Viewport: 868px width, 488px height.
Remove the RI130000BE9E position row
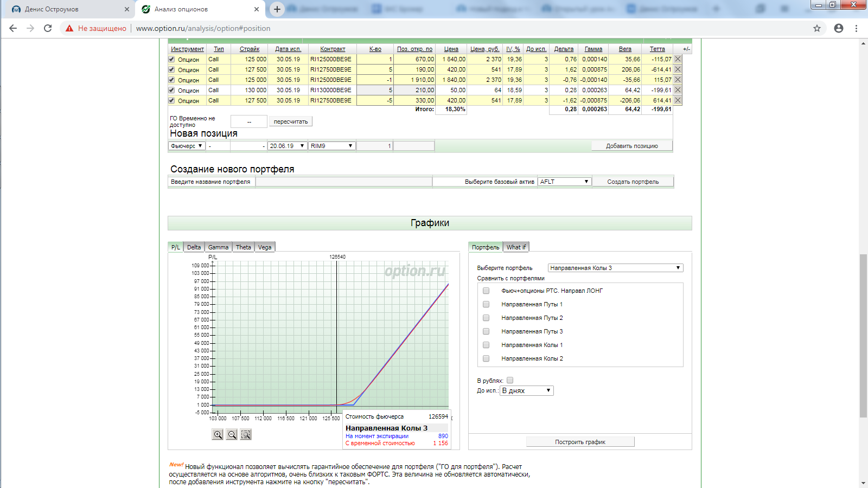click(x=678, y=90)
